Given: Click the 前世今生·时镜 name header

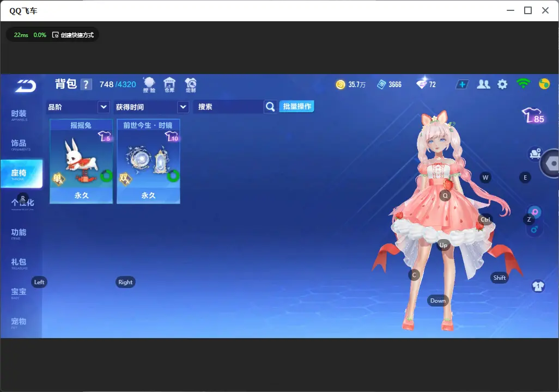Looking at the screenshot, I should pyautogui.click(x=148, y=125).
